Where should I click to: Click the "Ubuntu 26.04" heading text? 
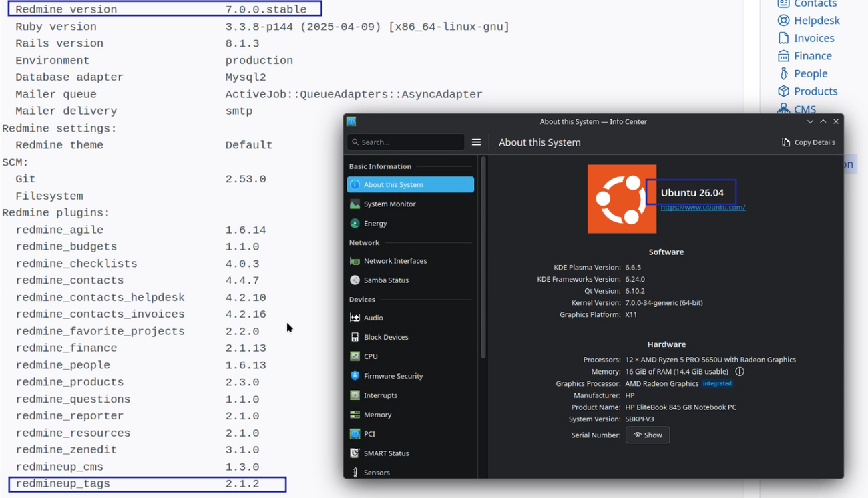[x=692, y=193]
